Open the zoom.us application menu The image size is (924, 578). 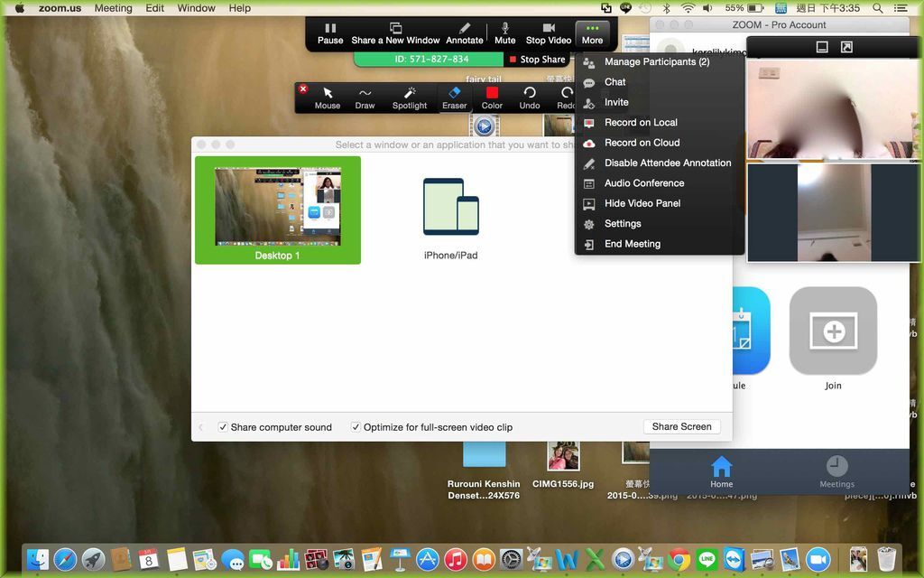point(60,8)
